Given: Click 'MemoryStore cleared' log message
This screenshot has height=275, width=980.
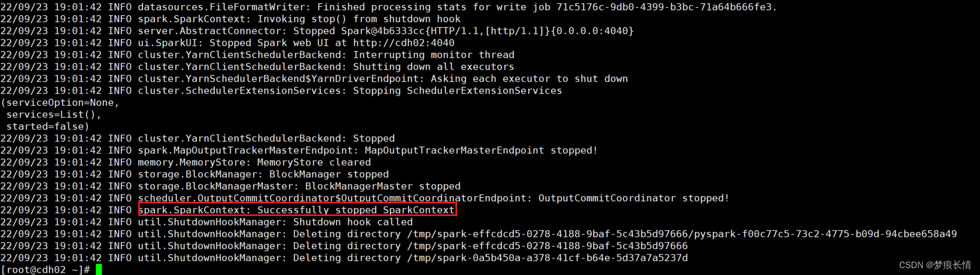Looking at the screenshot, I should [314, 162].
